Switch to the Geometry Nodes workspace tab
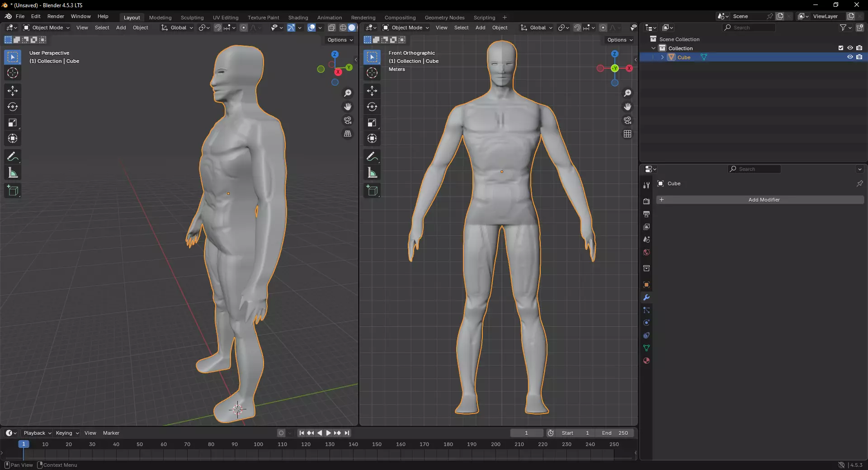The image size is (868, 470). tap(444, 18)
